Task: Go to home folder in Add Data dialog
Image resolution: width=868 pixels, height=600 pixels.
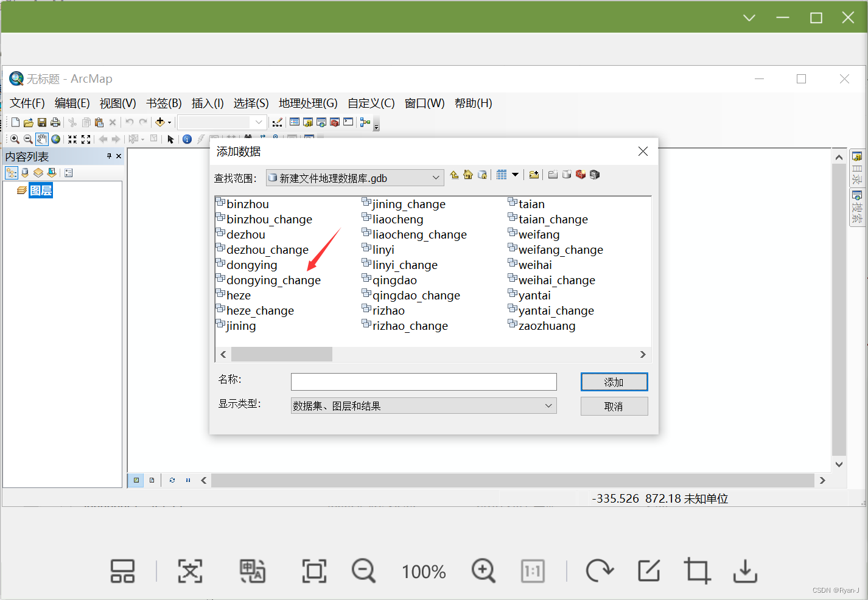Action: [x=468, y=175]
